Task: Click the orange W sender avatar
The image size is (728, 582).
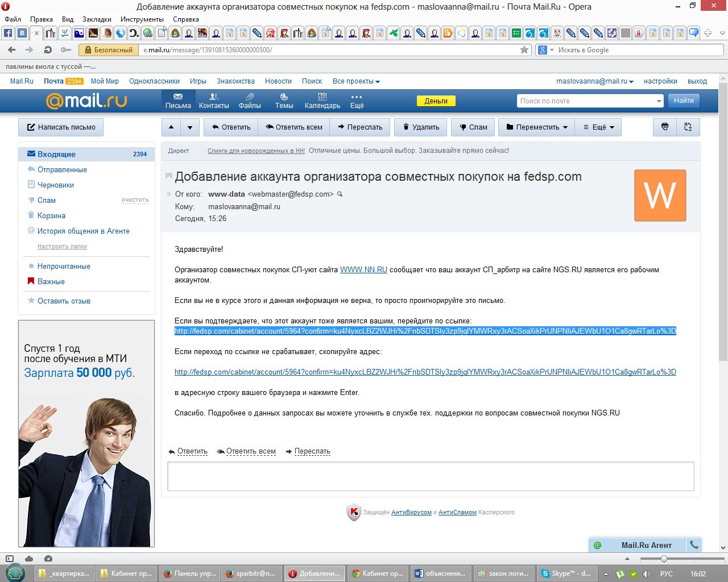Action: click(660, 196)
